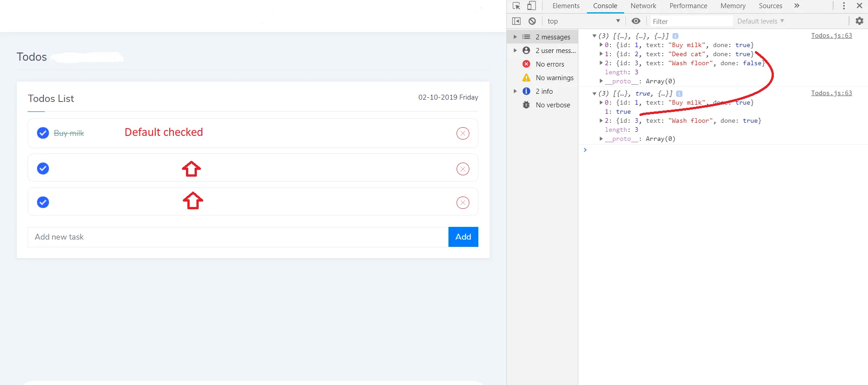
Task: Expand the Wash floor done: true entry
Action: [601, 120]
